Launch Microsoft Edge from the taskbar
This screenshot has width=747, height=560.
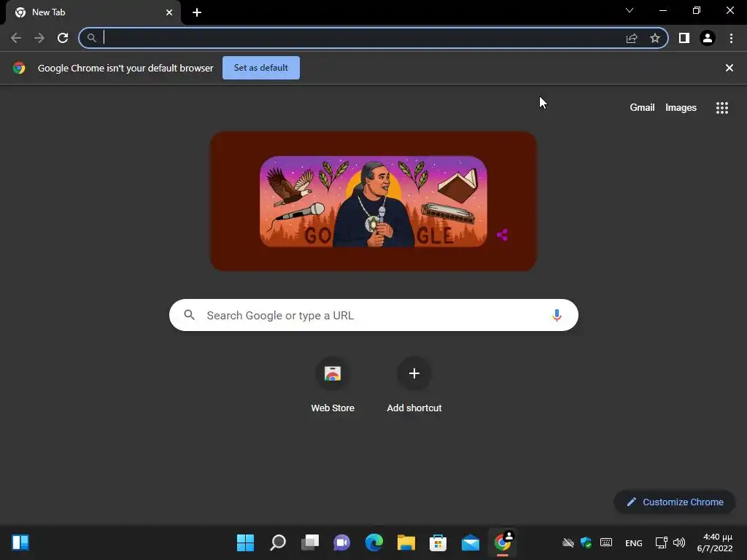tap(374, 542)
